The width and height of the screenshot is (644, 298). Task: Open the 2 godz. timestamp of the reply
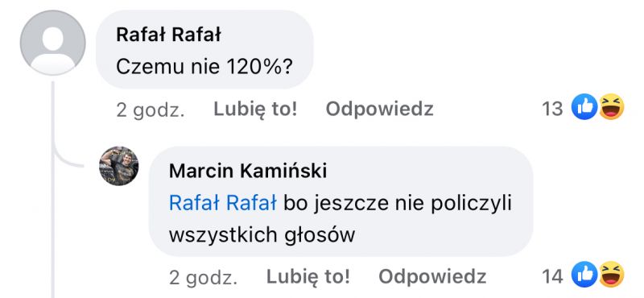tap(203, 277)
